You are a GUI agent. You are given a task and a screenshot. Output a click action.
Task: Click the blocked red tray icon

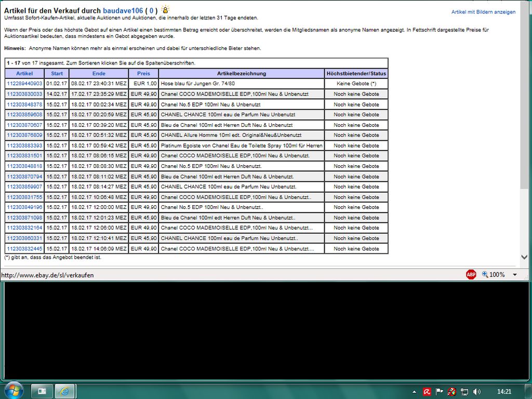click(452, 392)
